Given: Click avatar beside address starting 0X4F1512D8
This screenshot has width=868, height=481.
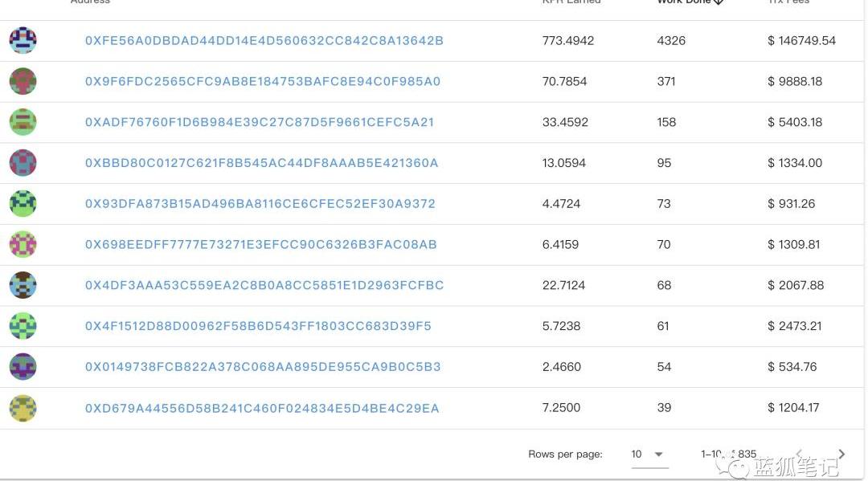Looking at the screenshot, I should pos(23,326).
